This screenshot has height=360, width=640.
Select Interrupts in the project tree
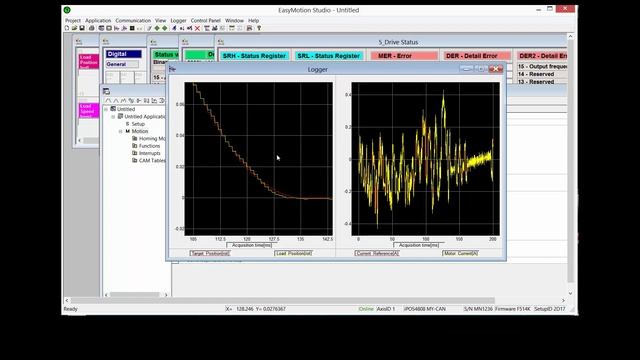tap(149, 153)
